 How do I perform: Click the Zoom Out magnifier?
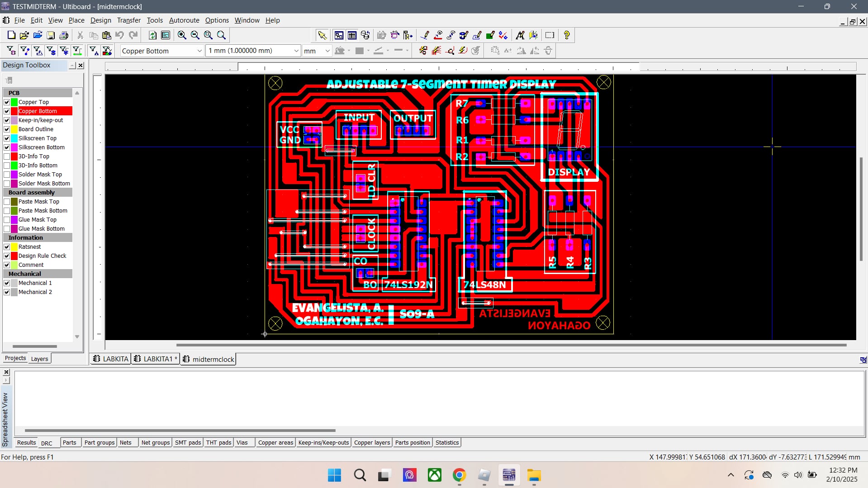point(195,35)
